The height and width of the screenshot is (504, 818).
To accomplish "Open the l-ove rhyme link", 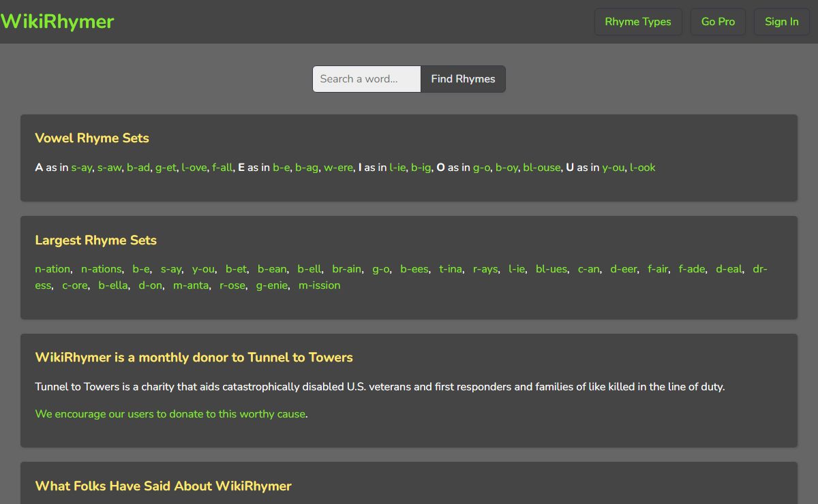I will tap(194, 168).
